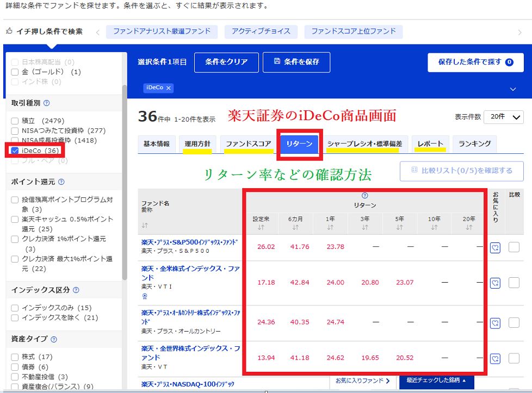Click help icon beside 資産タイプ
Image resolution: width=532 pixels, height=393 pixels.
53,339
